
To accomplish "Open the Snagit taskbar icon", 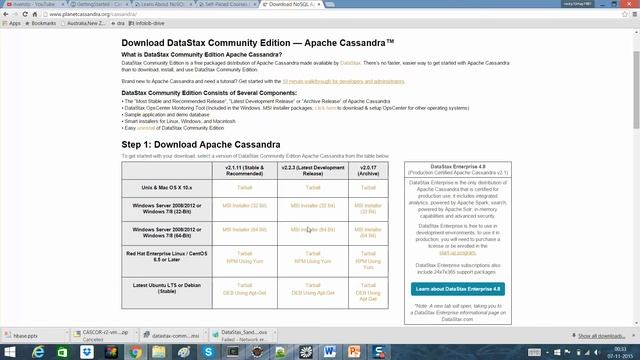I will tap(378, 352).
